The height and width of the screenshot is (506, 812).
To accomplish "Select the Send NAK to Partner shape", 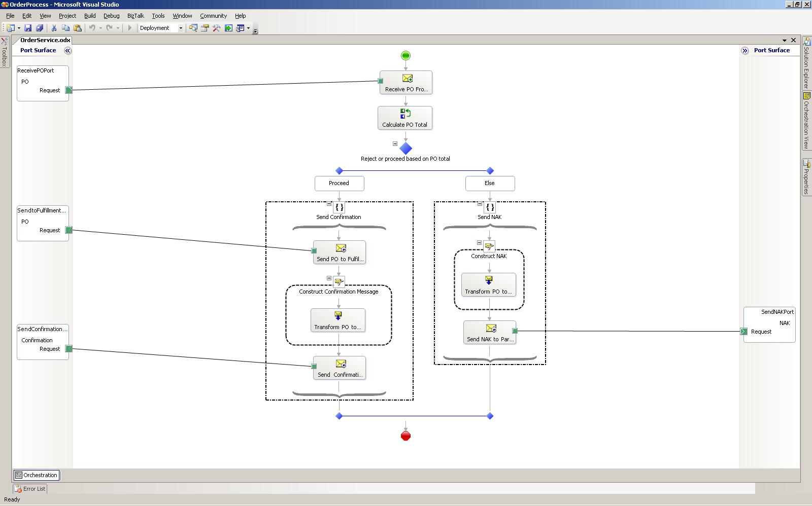I will tap(490, 333).
